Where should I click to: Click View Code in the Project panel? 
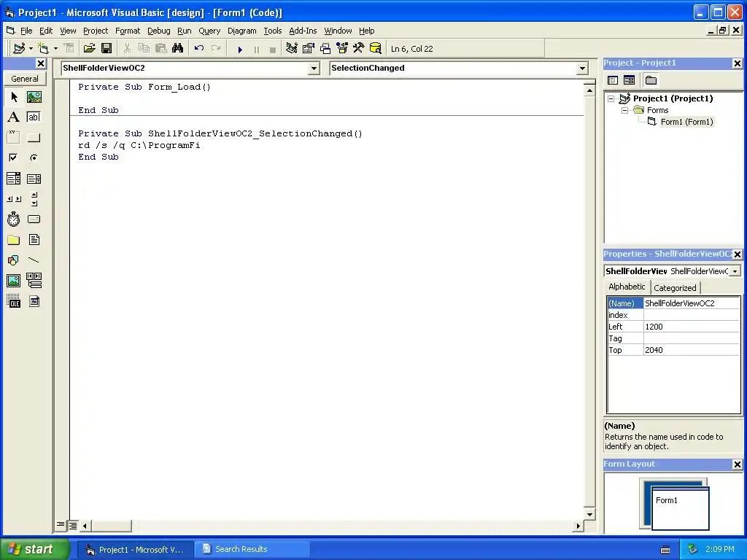tap(613, 80)
